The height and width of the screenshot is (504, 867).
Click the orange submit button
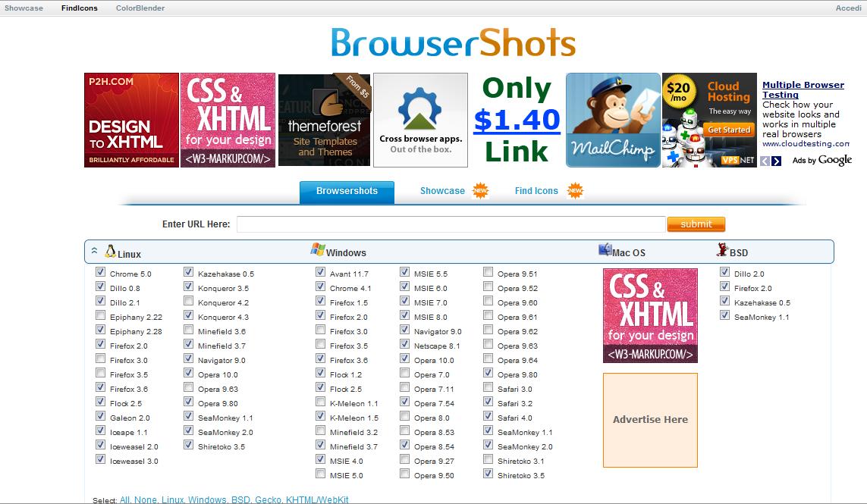[x=696, y=224]
